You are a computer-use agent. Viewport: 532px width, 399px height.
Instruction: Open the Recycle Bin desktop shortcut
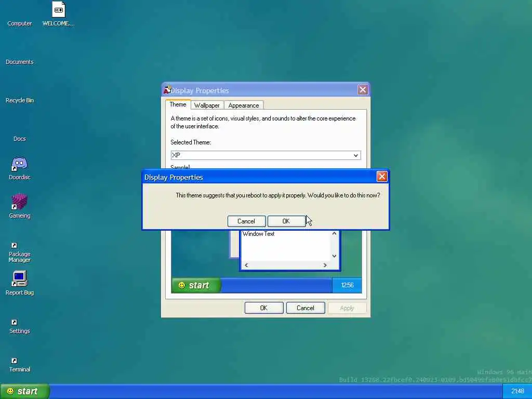[19, 100]
